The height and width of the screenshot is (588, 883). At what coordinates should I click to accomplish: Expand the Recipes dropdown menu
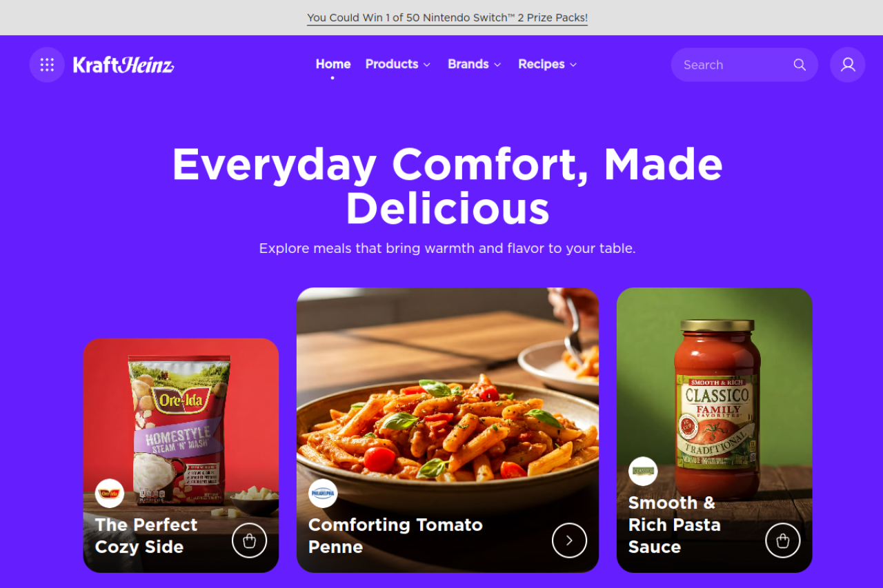[x=548, y=64]
